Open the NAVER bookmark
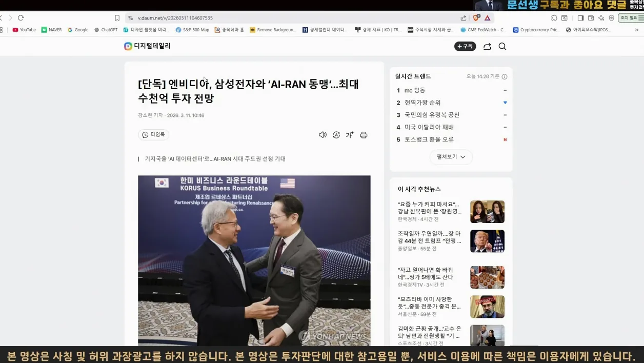Image resolution: width=644 pixels, height=363 pixels. click(52, 30)
